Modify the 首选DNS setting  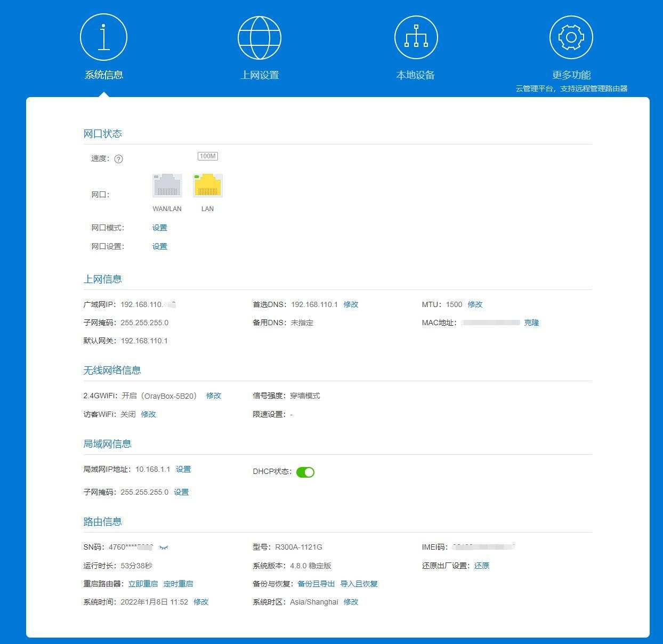coord(351,304)
